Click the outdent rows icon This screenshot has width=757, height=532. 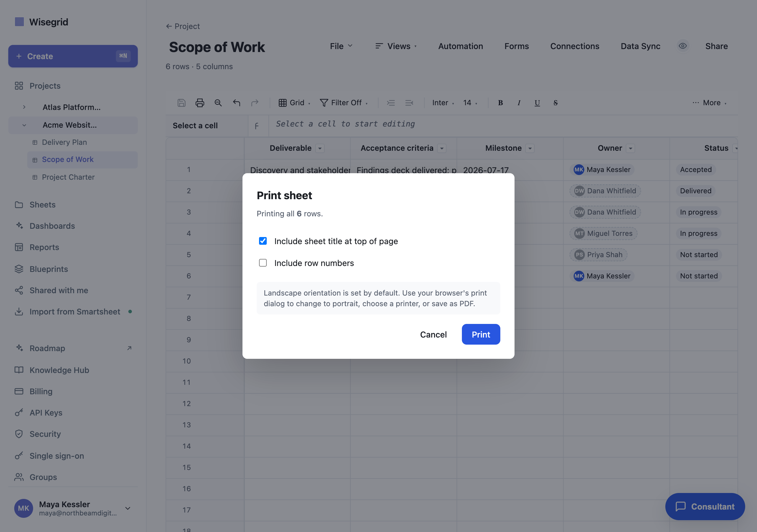(409, 103)
